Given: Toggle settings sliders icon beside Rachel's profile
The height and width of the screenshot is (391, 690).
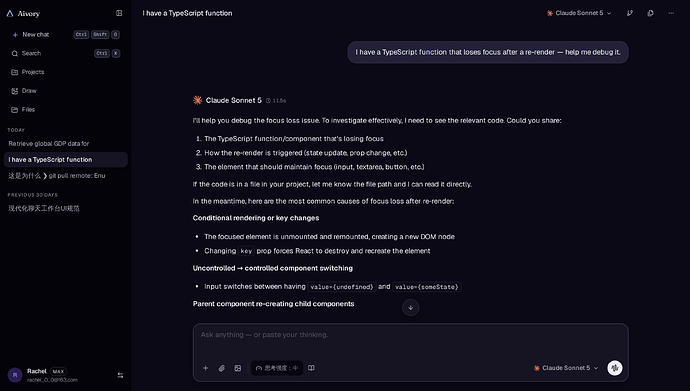Looking at the screenshot, I should 120,375.
